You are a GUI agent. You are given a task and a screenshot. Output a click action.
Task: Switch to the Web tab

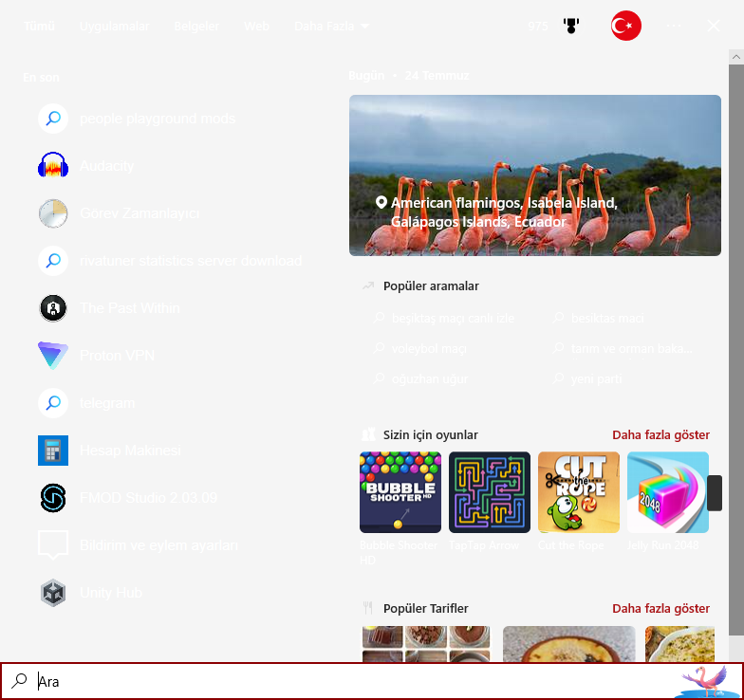click(x=256, y=26)
